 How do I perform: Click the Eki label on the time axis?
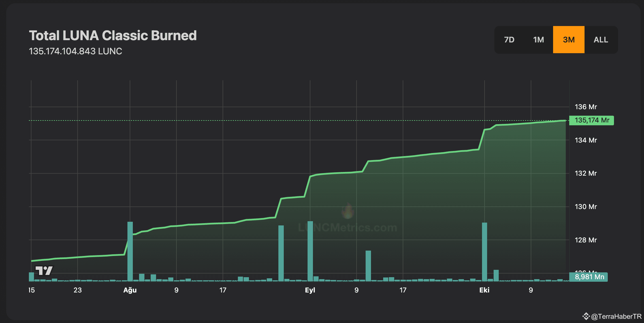coord(485,290)
